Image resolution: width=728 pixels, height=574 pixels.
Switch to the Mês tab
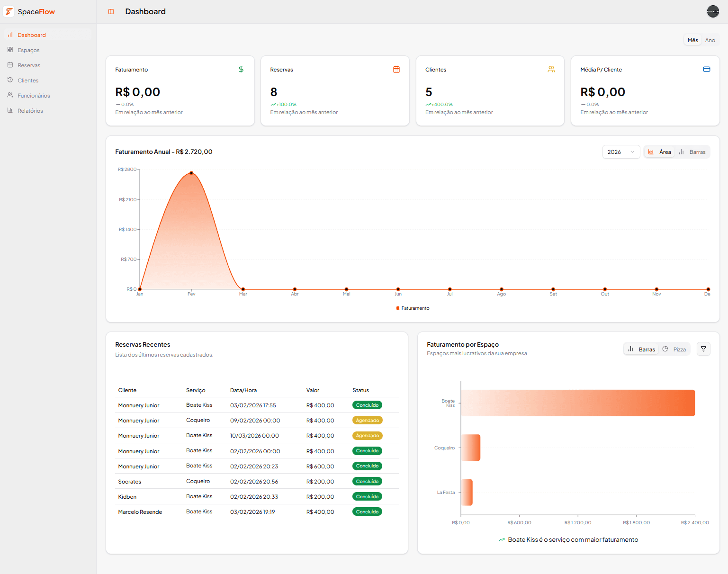pyautogui.click(x=692, y=40)
